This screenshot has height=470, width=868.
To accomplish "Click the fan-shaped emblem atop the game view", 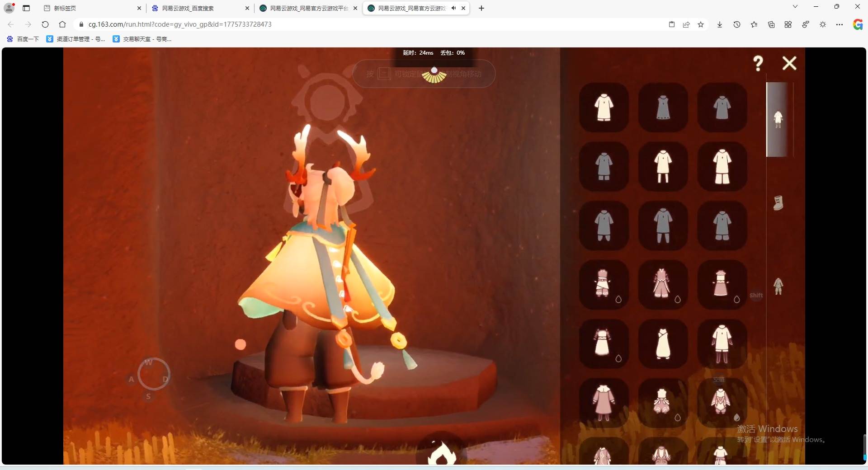I will [x=434, y=75].
